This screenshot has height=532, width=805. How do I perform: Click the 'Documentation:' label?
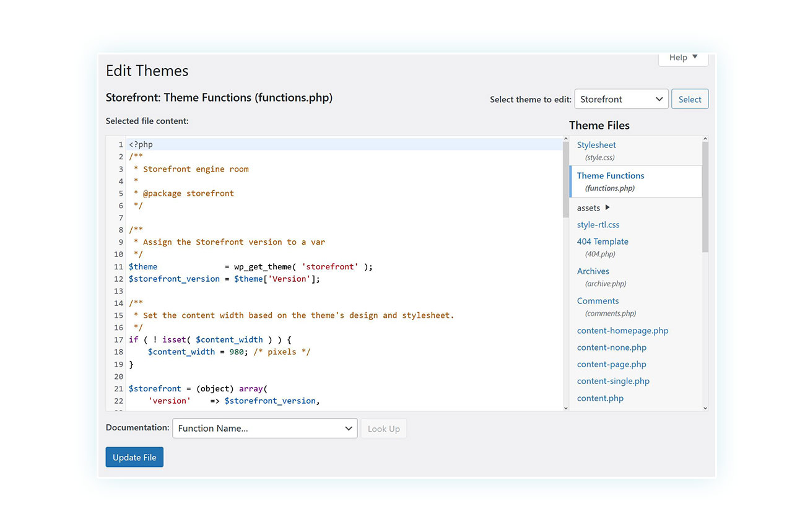tap(137, 428)
